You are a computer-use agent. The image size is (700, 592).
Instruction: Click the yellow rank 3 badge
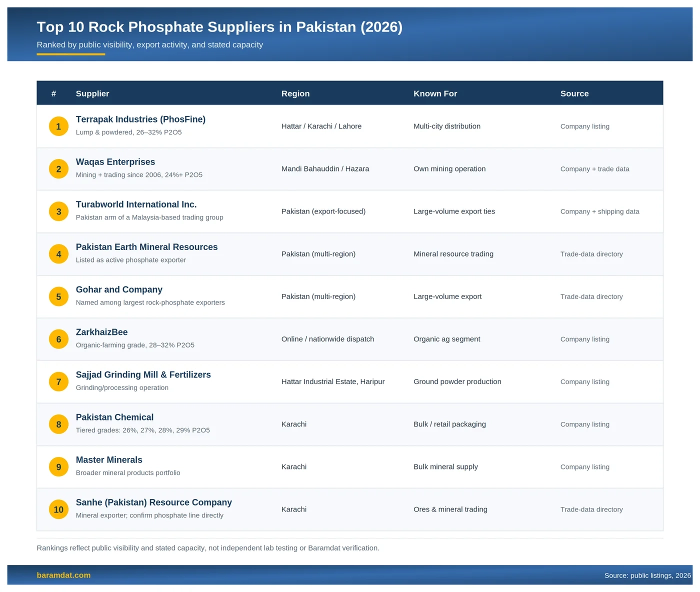tap(58, 211)
